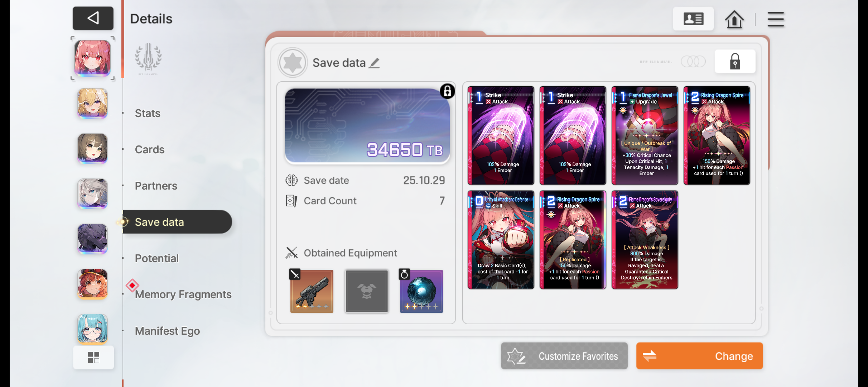Click the Customize Favorites button
This screenshot has height=387, width=868.
[564, 356]
